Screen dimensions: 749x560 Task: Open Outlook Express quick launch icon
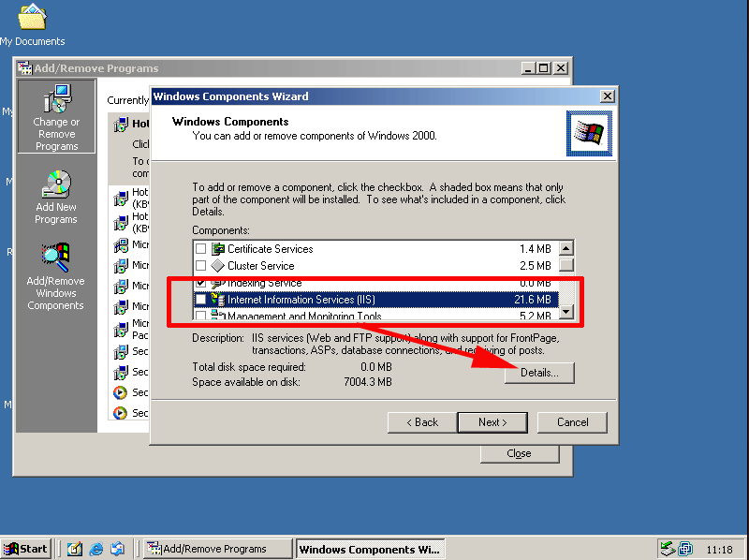coord(117,549)
